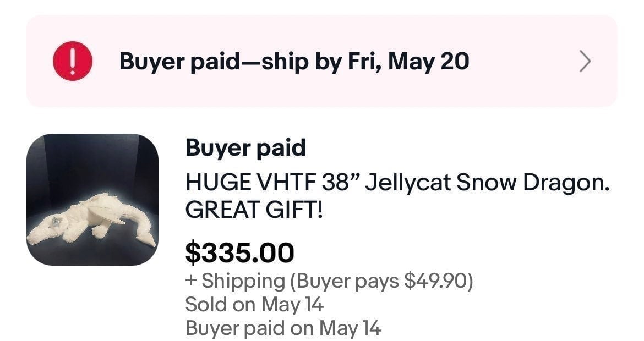644x341 pixels.
Task: Open the ship-by banner's right chevron arrow
Action: [585, 62]
